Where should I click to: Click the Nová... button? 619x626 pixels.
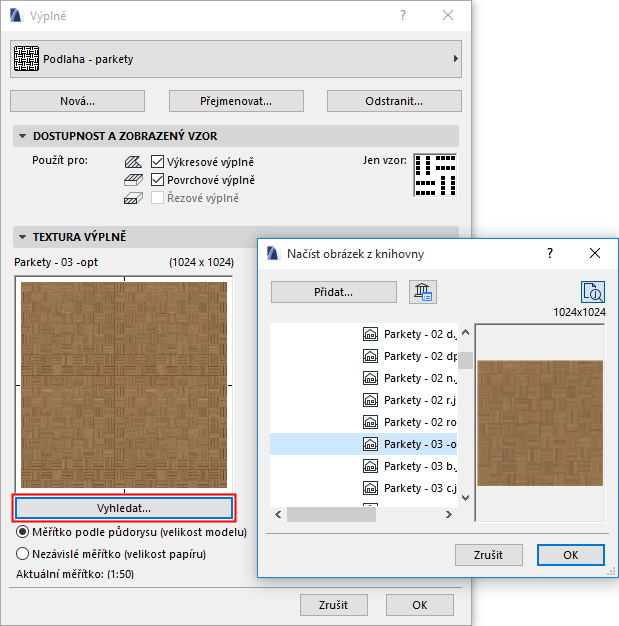(77, 101)
